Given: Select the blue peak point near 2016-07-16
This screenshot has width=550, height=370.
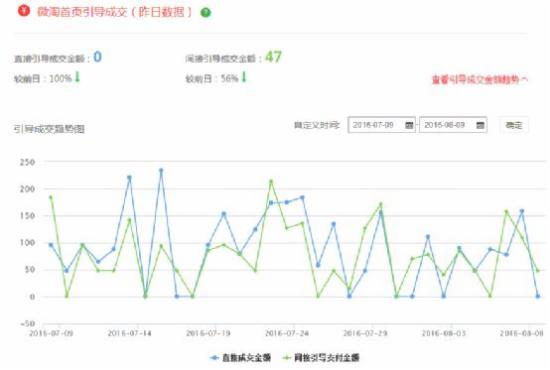Looking at the screenshot, I should click(x=161, y=170).
